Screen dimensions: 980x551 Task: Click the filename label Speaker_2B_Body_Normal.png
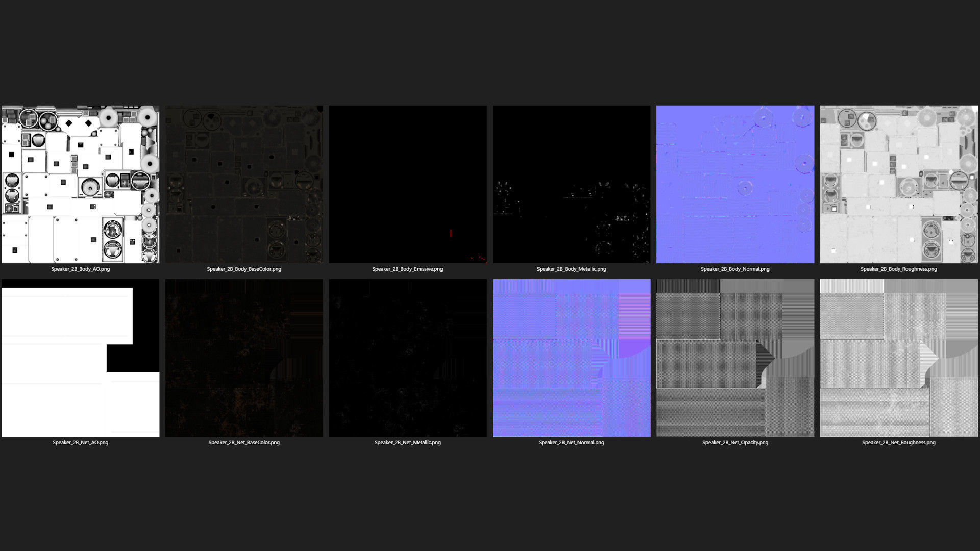pyautogui.click(x=735, y=269)
